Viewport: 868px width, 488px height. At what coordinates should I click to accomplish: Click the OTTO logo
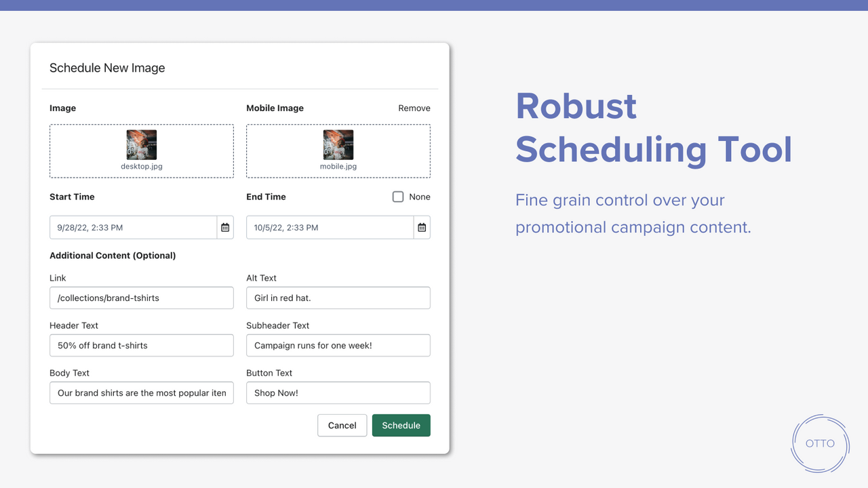(820, 444)
